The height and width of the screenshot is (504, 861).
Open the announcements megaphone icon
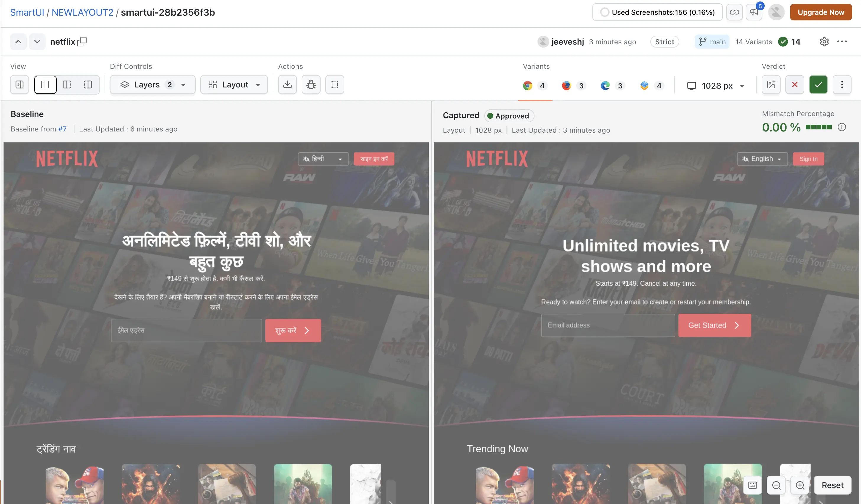pyautogui.click(x=754, y=12)
